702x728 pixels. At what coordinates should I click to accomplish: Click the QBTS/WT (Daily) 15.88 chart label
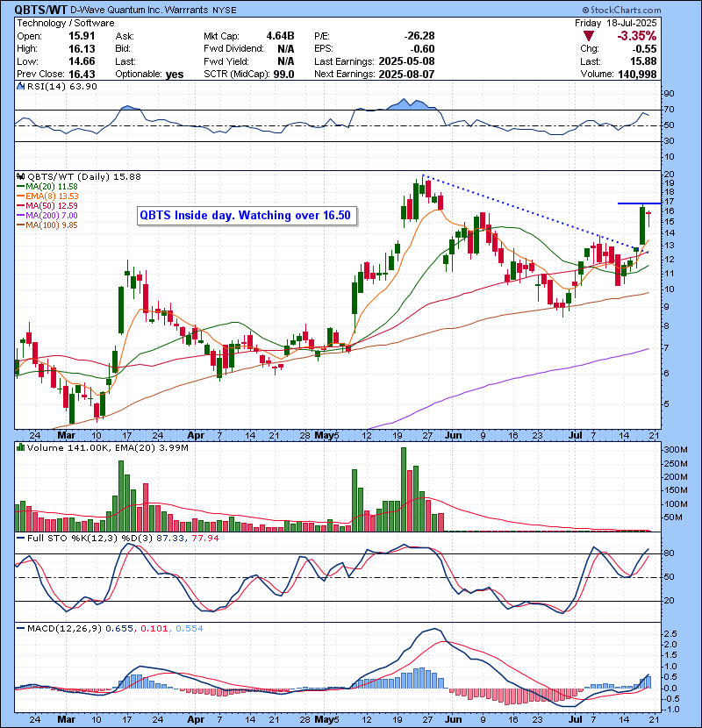(x=84, y=177)
